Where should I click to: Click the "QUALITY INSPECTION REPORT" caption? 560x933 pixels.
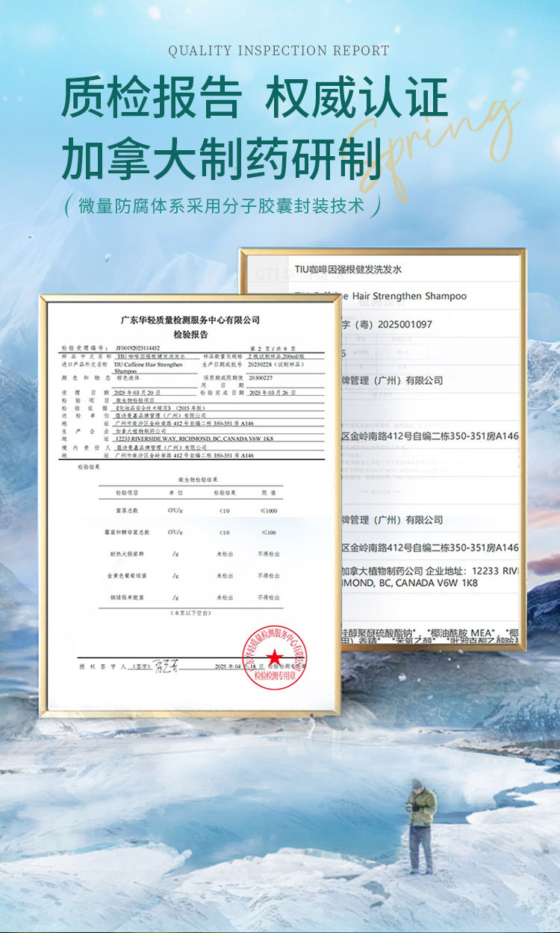coord(279,51)
